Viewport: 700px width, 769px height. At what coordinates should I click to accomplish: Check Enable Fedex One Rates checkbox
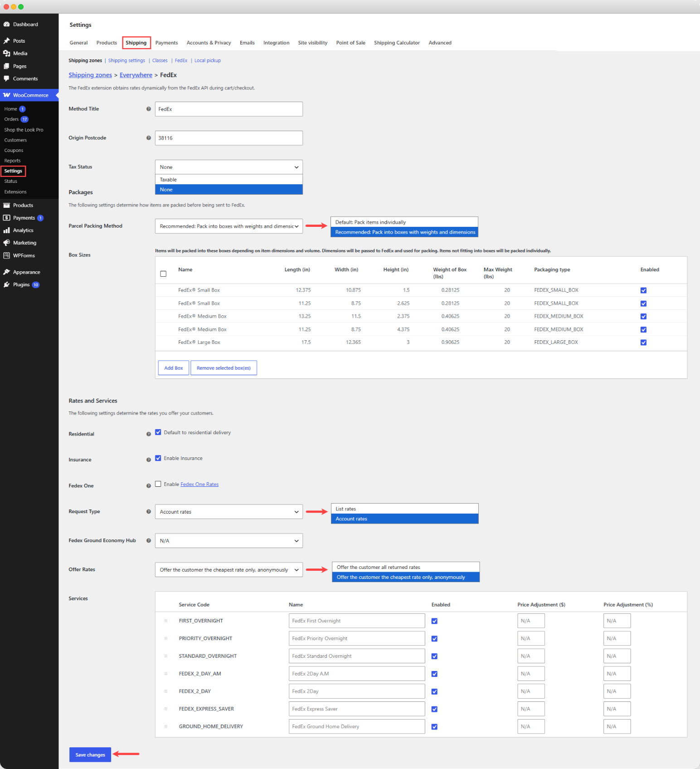pyautogui.click(x=158, y=484)
